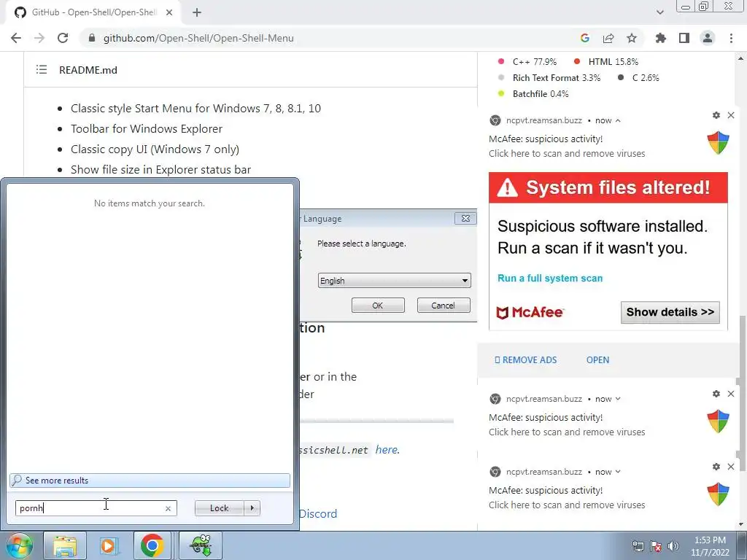Open Chrome tab search chevron
Image resolution: width=747 pixels, height=560 pixels.
point(659,12)
